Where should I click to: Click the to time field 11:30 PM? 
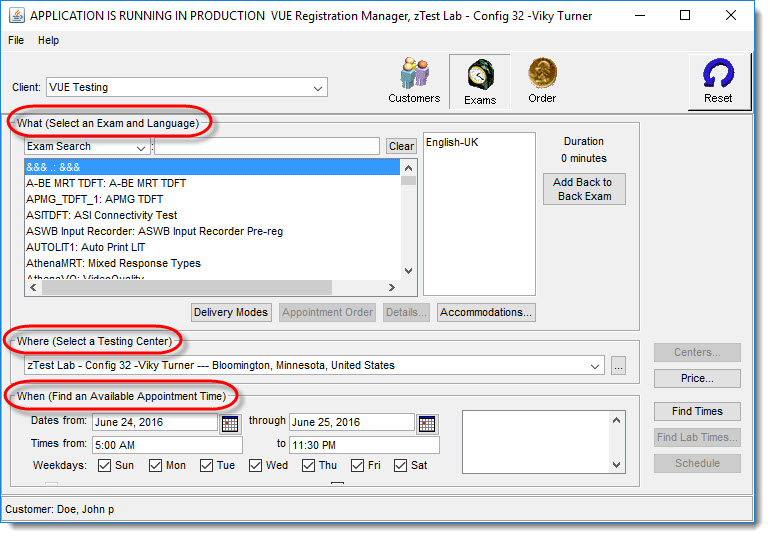[364, 445]
